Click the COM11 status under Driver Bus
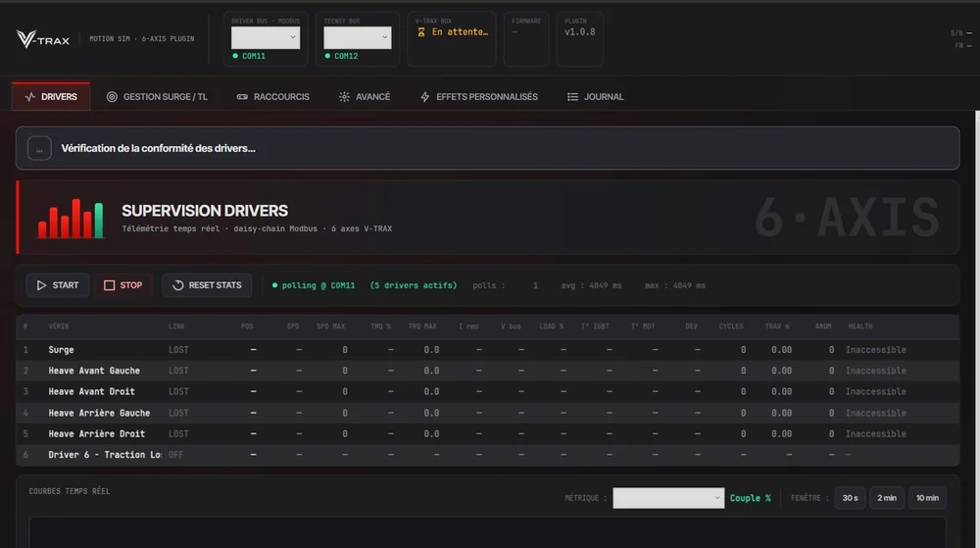Image resolution: width=980 pixels, height=548 pixels. point(249,56)
